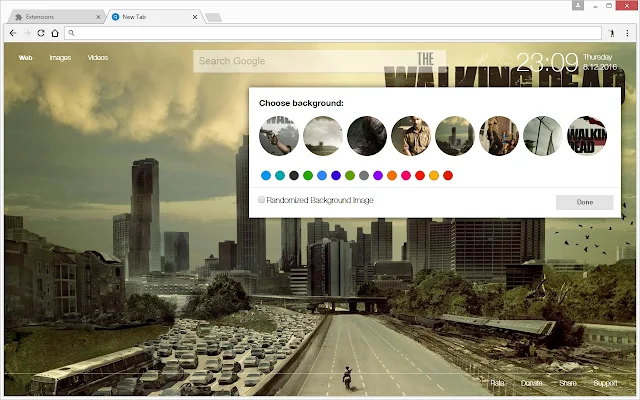Open the Images search link
Image resolution: width=640 pixels, height=400 pixels.
pyautogui.click(x=60, y=58)
